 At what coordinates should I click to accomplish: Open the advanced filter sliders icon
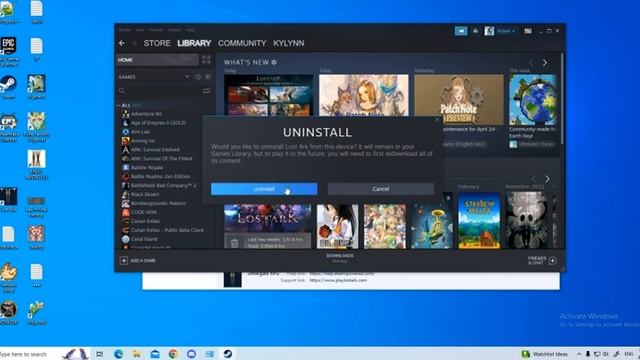206,91
